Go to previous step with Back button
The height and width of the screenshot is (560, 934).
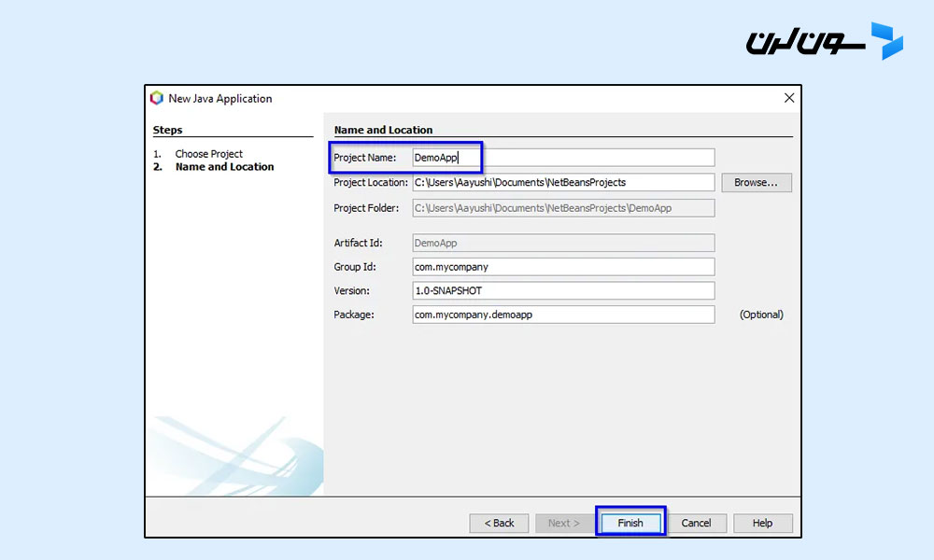pyautogui.click(x=499, y=523)
